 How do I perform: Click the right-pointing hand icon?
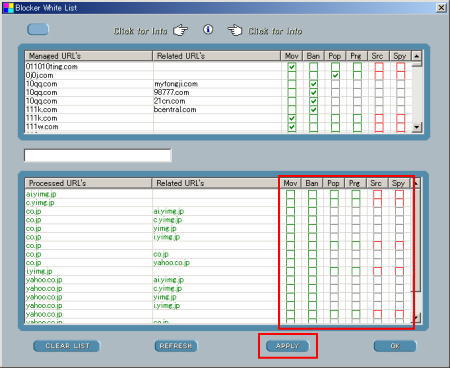pyautogui.click(x=181, y=30)
